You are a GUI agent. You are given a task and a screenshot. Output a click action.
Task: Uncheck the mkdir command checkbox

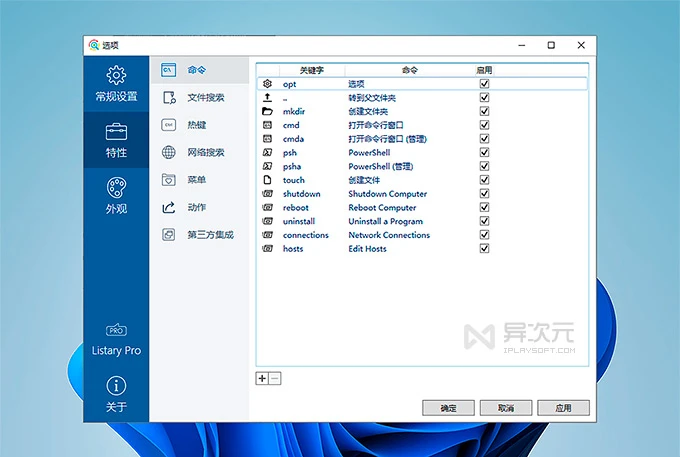tap(484, 112)
